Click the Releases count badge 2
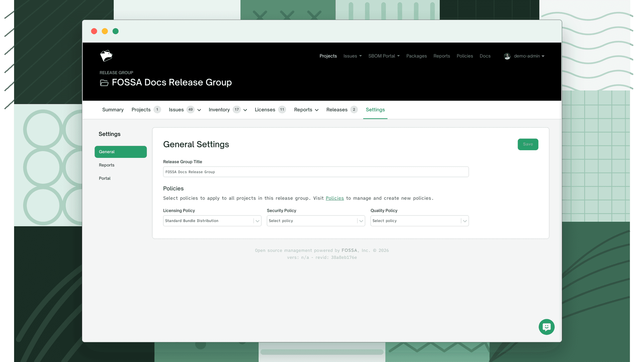Screen dimensions: 644x362 tap(354, 110)
